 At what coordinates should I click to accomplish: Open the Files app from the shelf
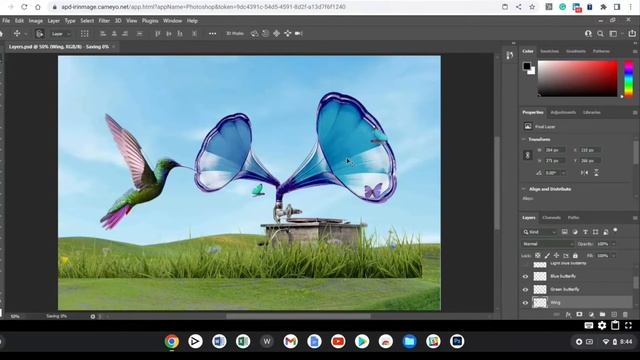pos(409,341)
